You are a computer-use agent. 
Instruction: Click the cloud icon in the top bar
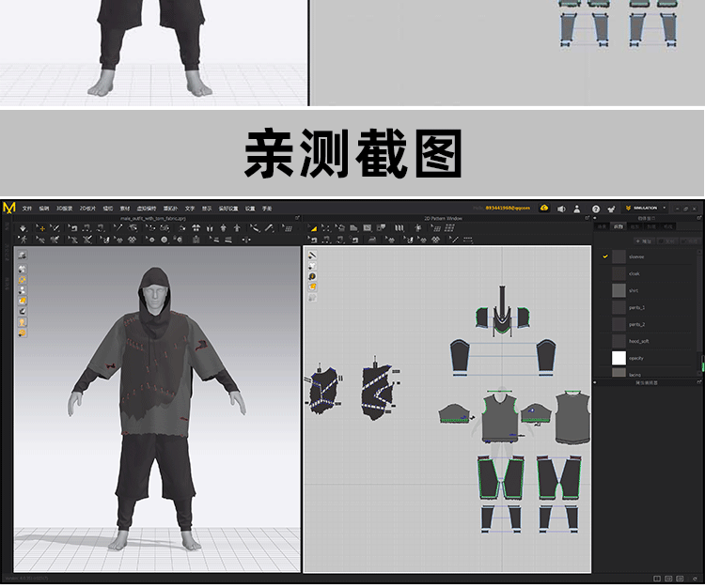tap(543, 208)
